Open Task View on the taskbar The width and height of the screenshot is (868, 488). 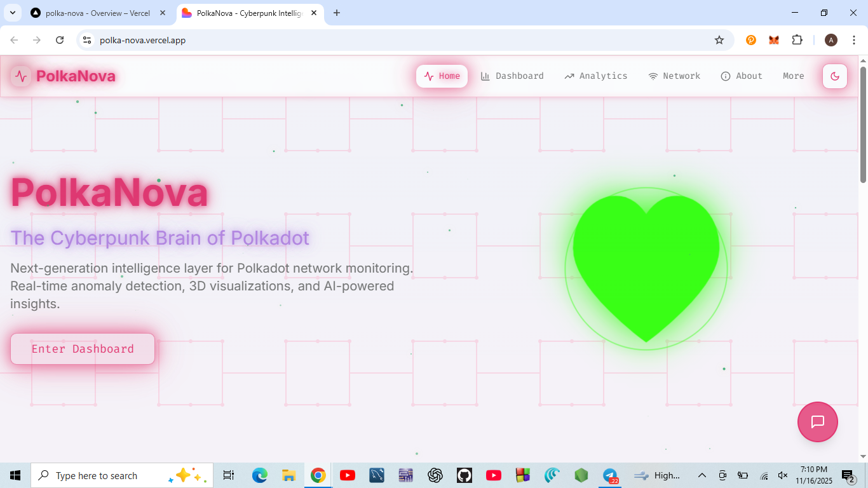click(x=229, y=475)
